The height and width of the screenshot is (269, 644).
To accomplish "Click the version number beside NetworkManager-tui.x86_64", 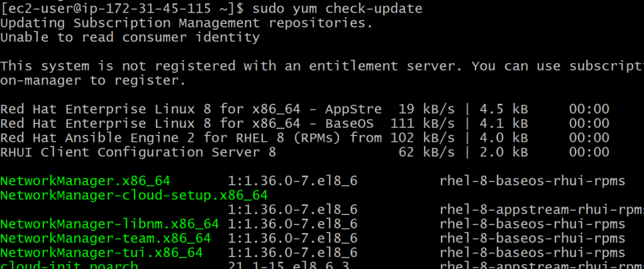I will point(293,253).
